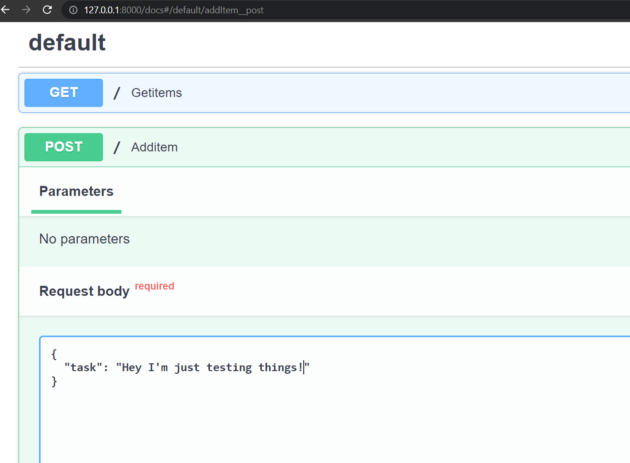This screenshot has width=630, height=463.
Task: Open the Getitems endpoint summary
Action: 156,92
